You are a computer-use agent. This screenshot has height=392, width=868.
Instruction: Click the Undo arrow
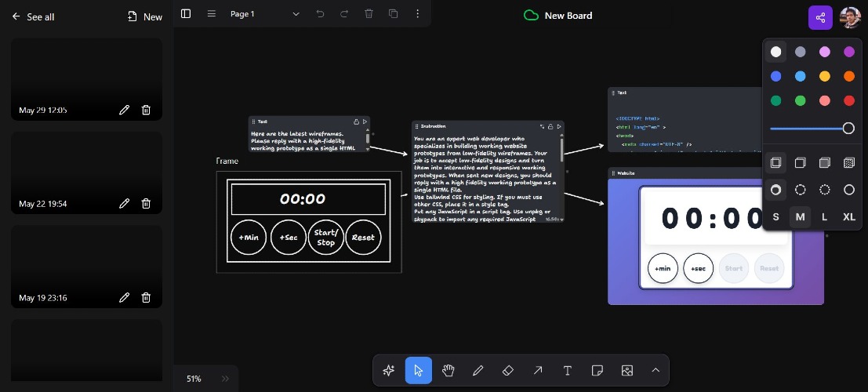pos(320,14)
